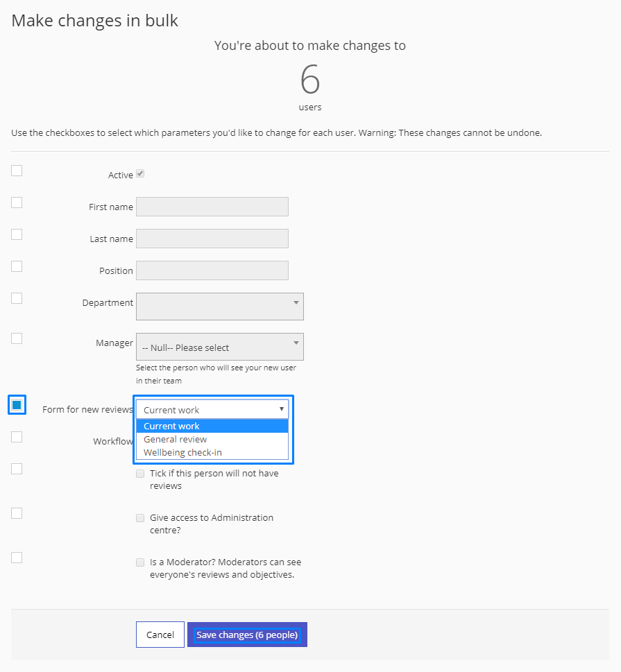Cancel the bulk changes

(x=160, y=635)
